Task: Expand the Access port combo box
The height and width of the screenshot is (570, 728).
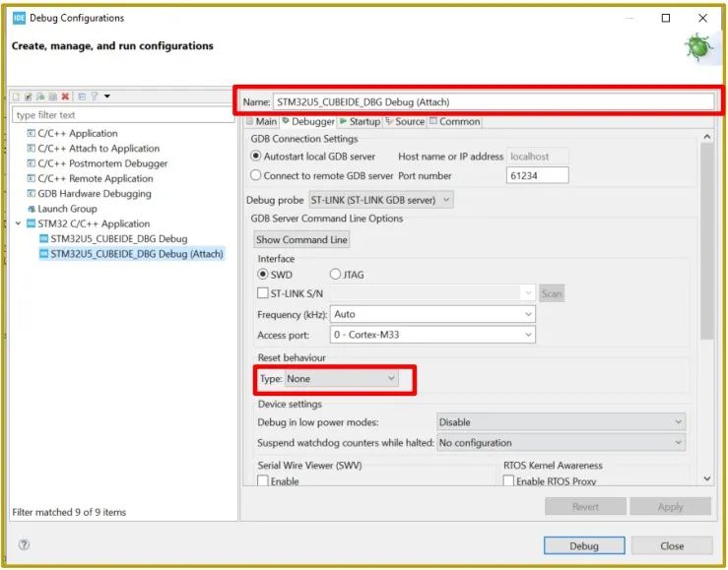Action: point(432,335)
